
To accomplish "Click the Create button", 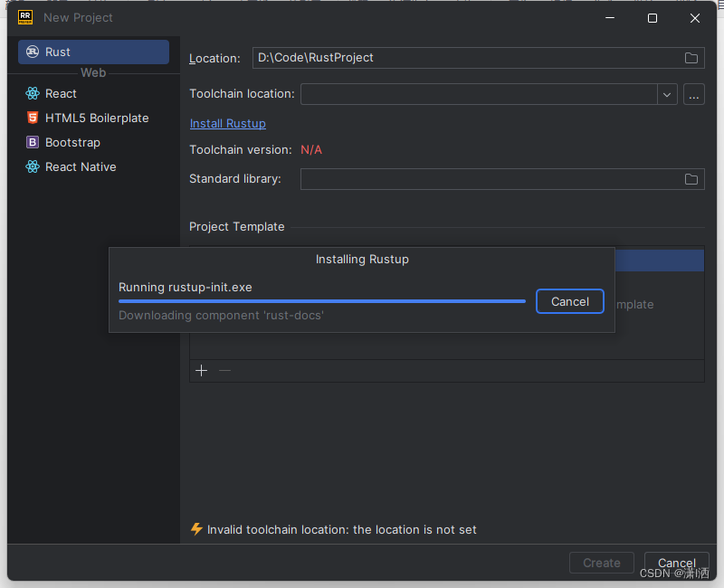I will [x=601, y=563].
